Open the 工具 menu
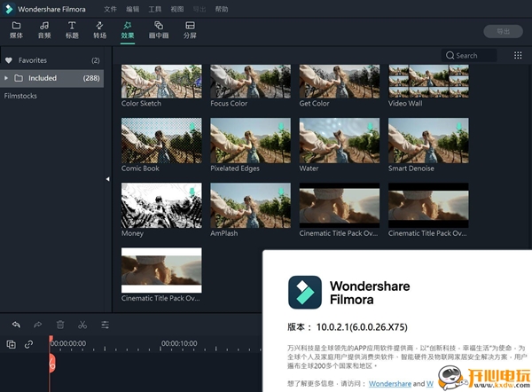 (154, 9)
